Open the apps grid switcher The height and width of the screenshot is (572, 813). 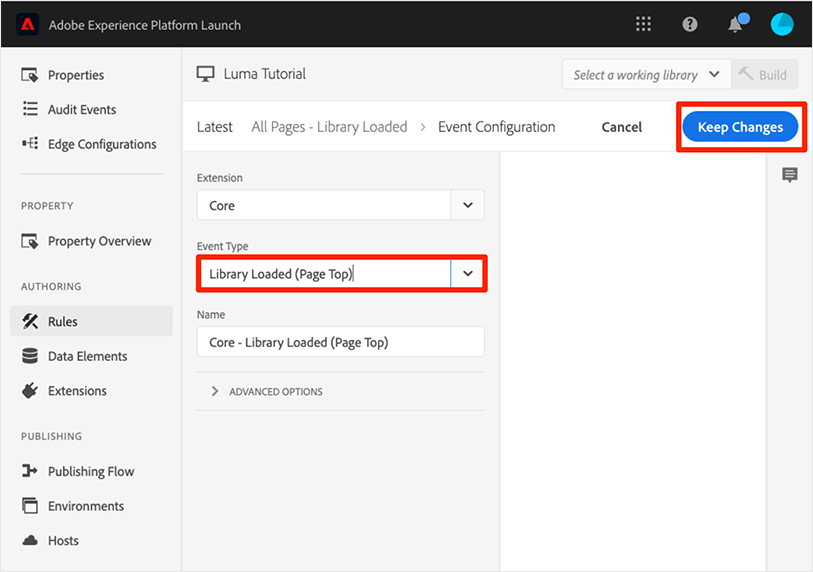click(643, 24)
